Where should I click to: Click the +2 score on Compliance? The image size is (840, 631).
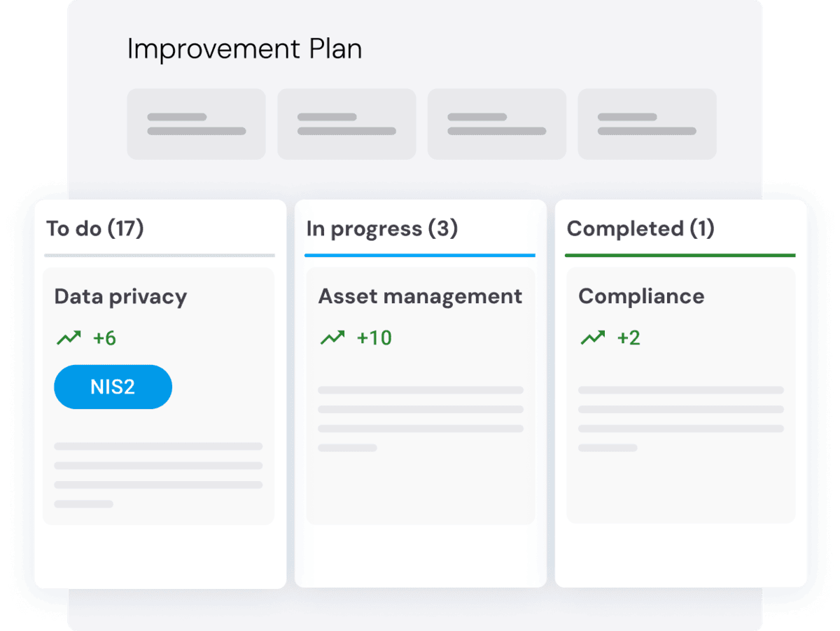(629, 338)
